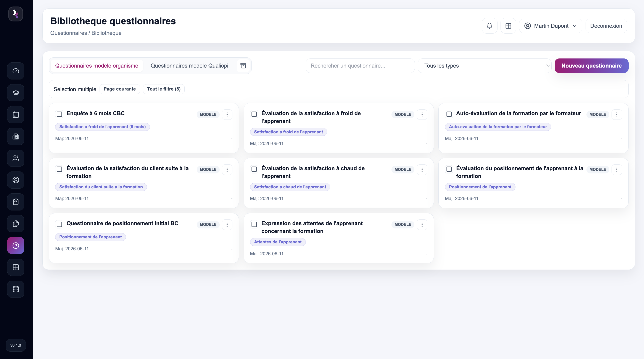Click the Deconnexion button
This screenshot has height=359, width=644.
pos(606,26)
